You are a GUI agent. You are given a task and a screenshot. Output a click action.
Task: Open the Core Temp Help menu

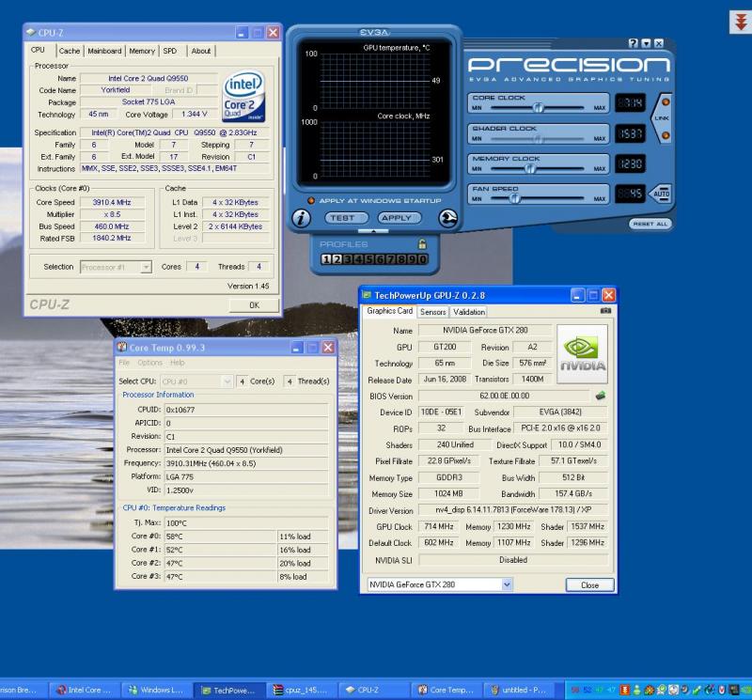tap(178, 363)
